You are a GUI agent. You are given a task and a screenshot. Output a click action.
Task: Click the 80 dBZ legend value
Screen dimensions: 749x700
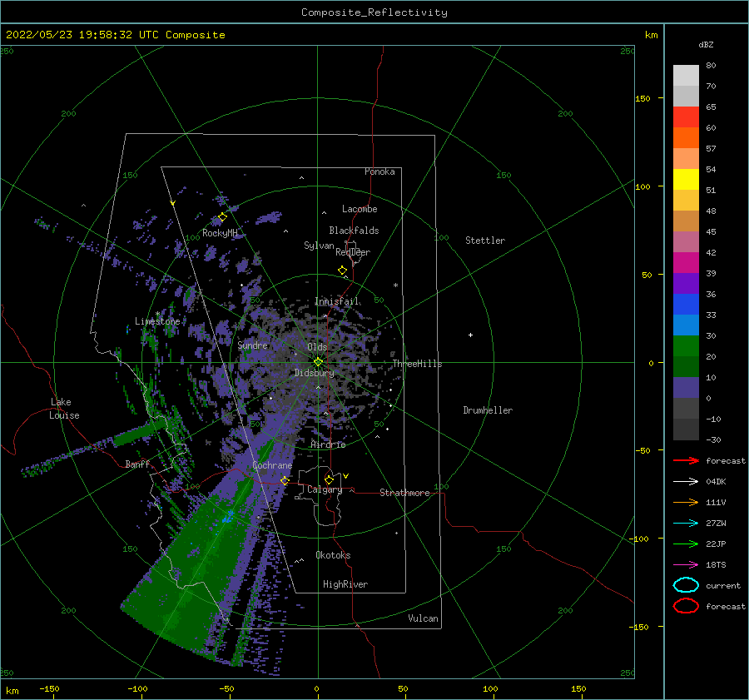711,66
